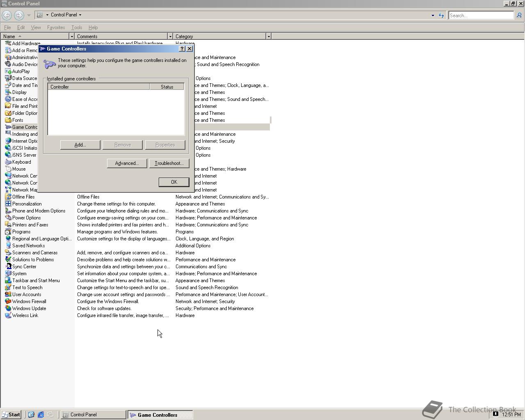Click the Fonts folder icon
Screen dimensions: 525x420
coord(8,120)
